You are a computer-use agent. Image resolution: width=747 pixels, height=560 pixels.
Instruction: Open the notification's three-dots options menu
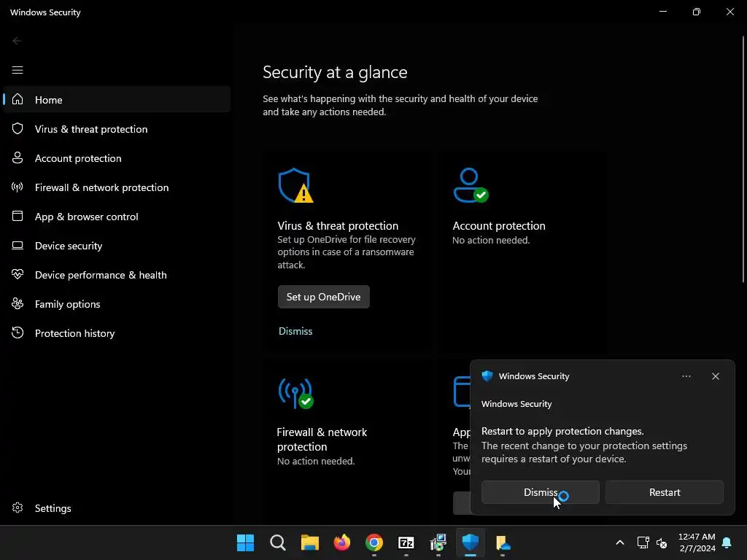[686, 376]
